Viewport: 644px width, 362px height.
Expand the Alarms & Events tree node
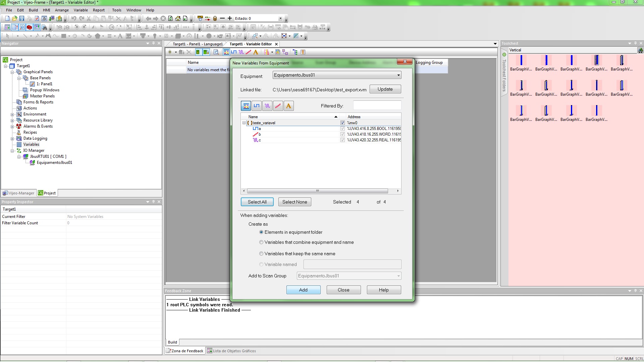tap(12, 126)
